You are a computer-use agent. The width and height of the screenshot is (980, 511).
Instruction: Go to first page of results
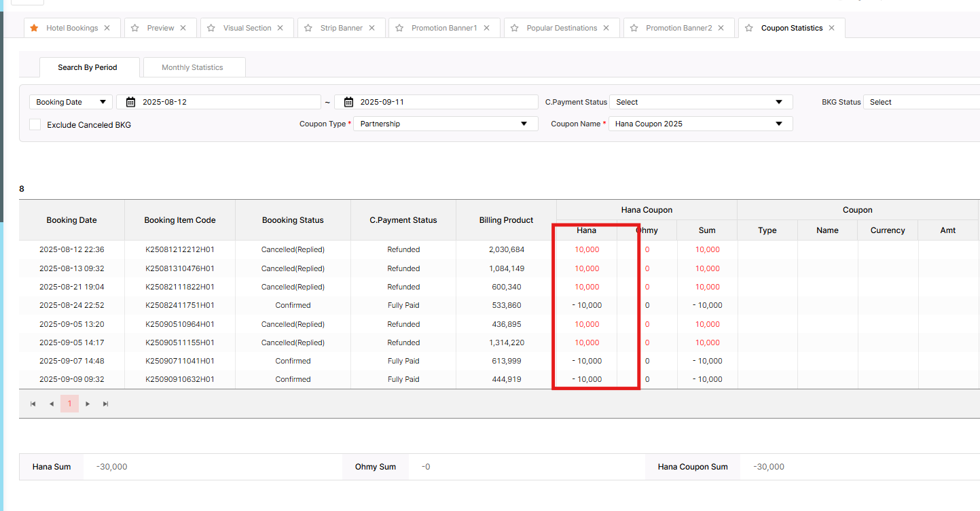click(33, 404)
